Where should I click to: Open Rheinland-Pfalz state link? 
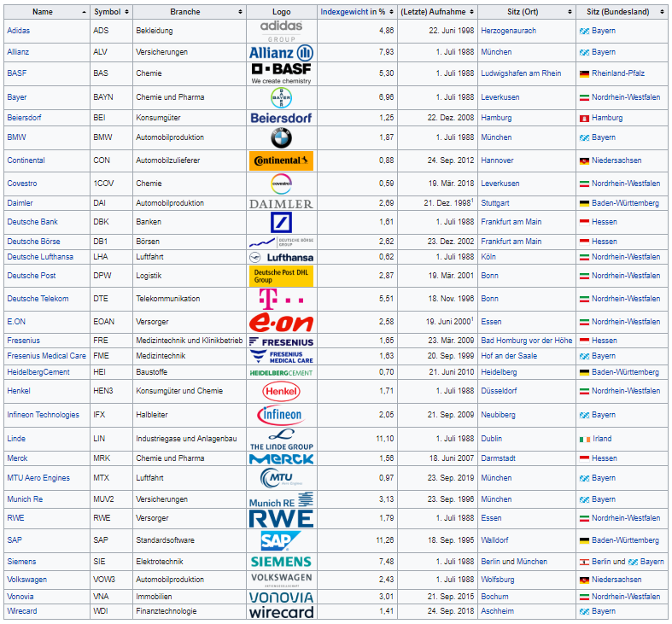tap(618, 73)
